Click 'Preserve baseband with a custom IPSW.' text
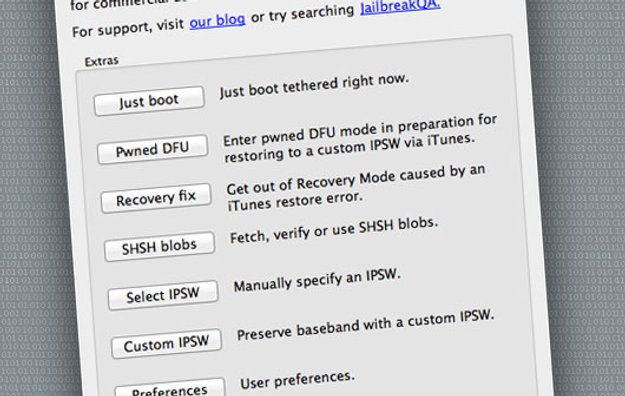The height and width of the screenshot is (396, 625). tap(366, 325)
